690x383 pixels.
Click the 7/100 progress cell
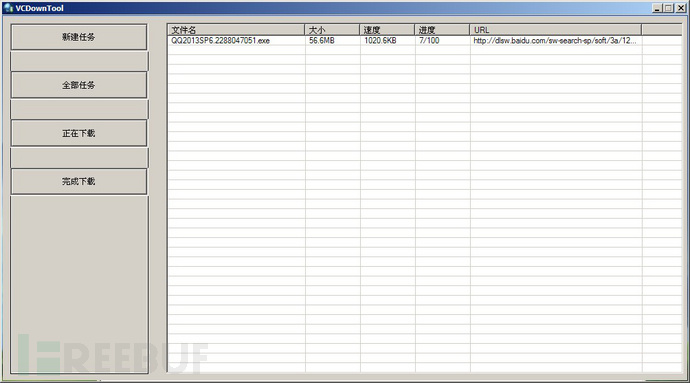(429, 41)
